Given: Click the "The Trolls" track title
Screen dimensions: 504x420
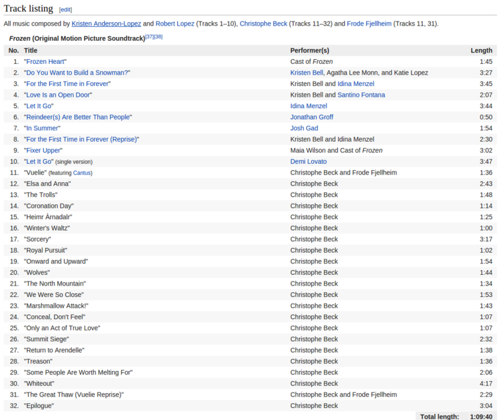Looking at the screenshot, I should [41, 195].
